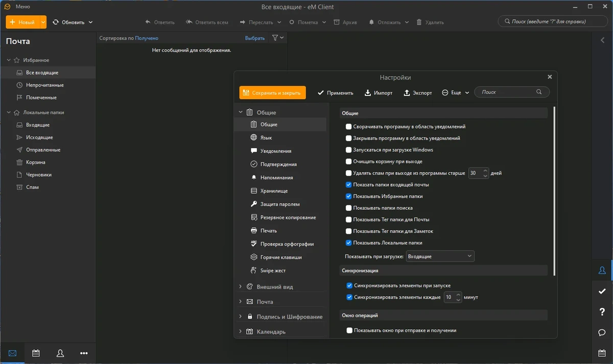This screenshot has height=364, width=613.
Task: Open the help question mark icon
Action: pos(602,311)
